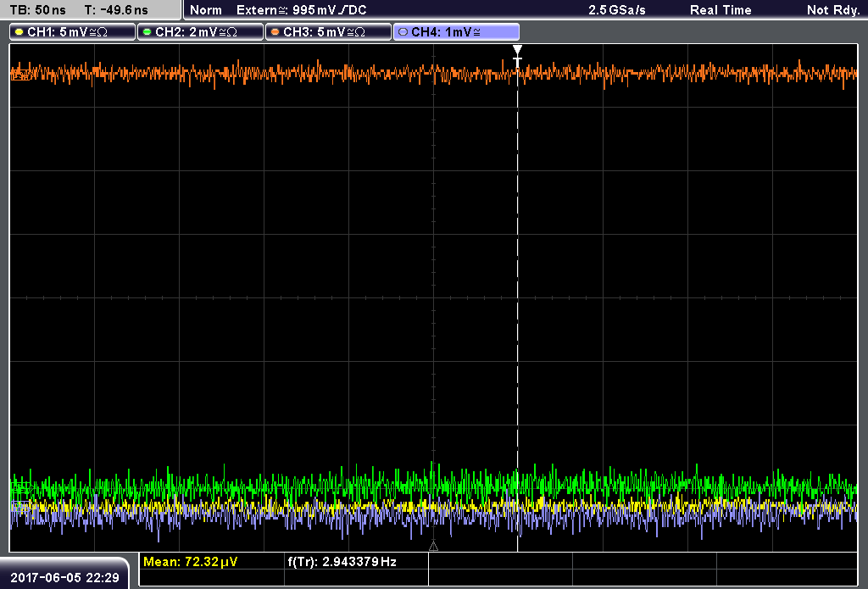Click the f(Tr): 2.943379 Hz measurement

coord(342,561)
